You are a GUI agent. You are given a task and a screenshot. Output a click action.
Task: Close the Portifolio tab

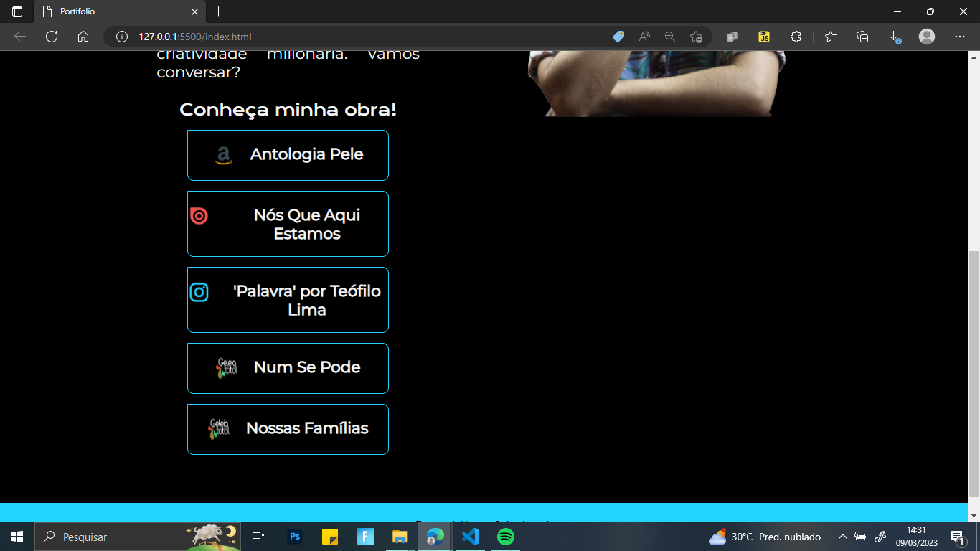point(194,11)
